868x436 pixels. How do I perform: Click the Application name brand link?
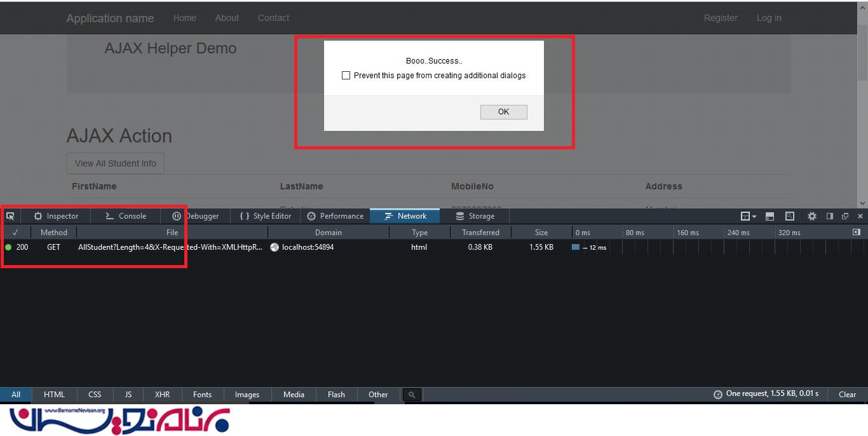tap(110, 18)
